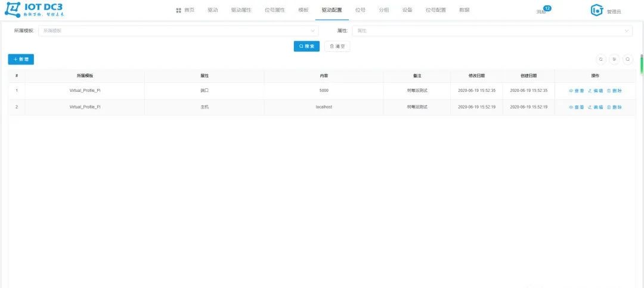The width and height of the screenshot is (644, 288).
Task: Click the 内容 column header
Action: click(x=324, y=76)
